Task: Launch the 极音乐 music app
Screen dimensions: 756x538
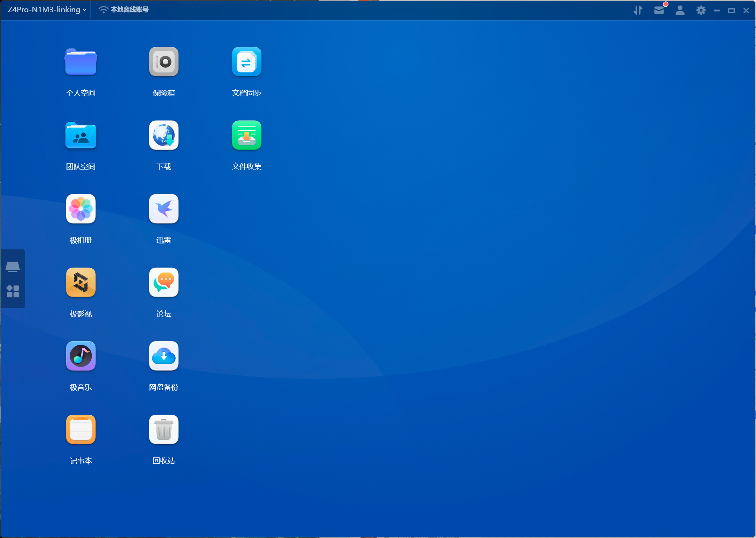Action: (81, 356)
